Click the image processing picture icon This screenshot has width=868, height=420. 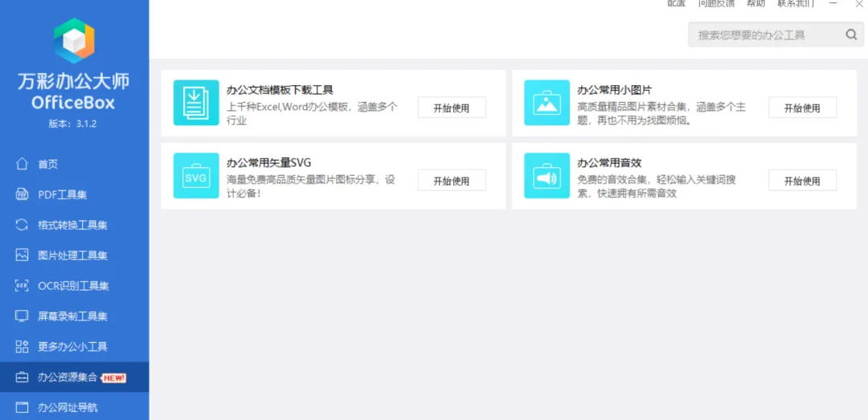coord(22,255)
